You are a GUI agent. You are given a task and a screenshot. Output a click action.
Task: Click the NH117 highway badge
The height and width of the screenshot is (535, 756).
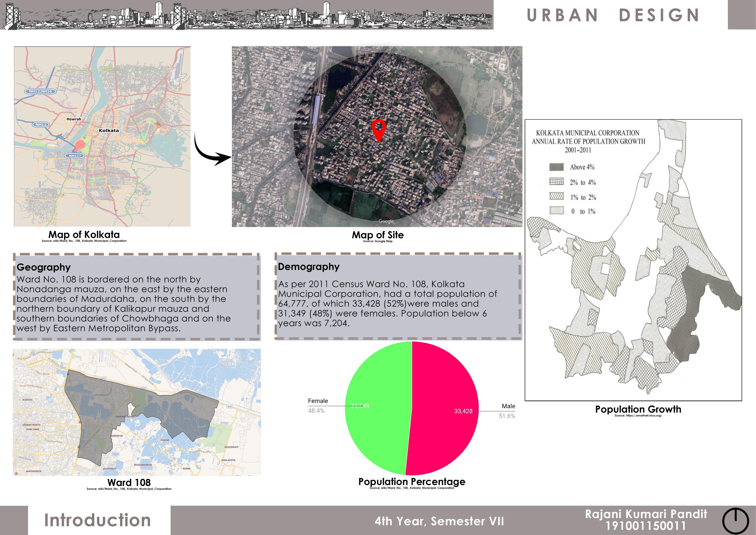(75, 156)
